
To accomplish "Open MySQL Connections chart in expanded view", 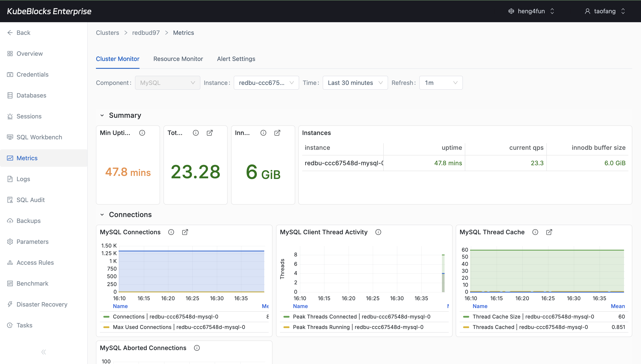I will [x=185, y=232].
